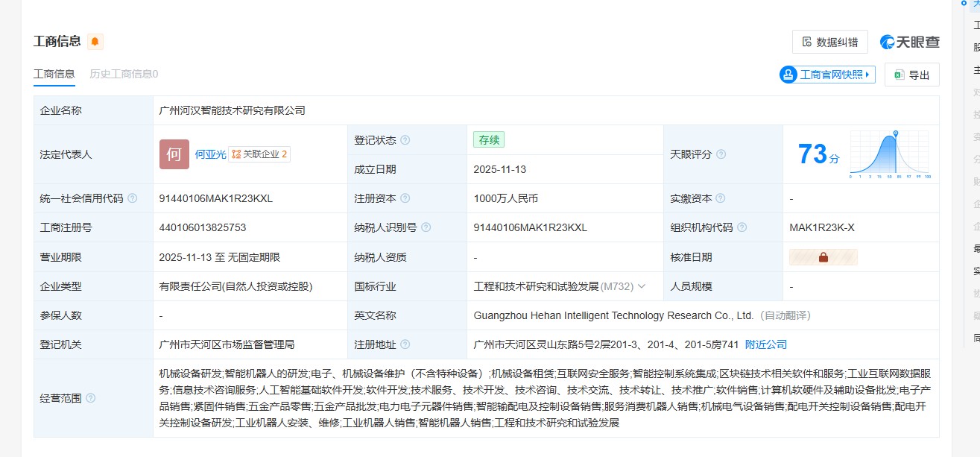The image size is (980, 457).
Task: Click the 何 avatar of the legal representative
Action: pyautogui.click(x=174, y=154)
